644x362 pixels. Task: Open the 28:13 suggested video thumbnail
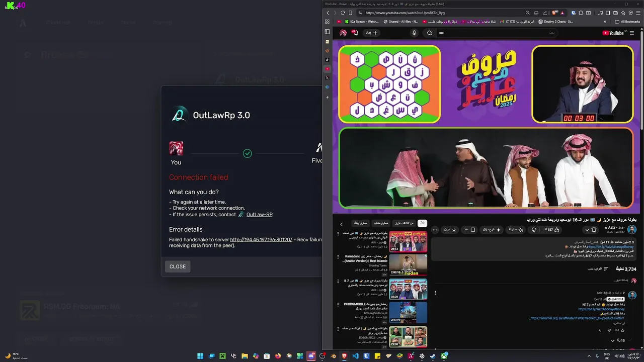click(408, 241)
